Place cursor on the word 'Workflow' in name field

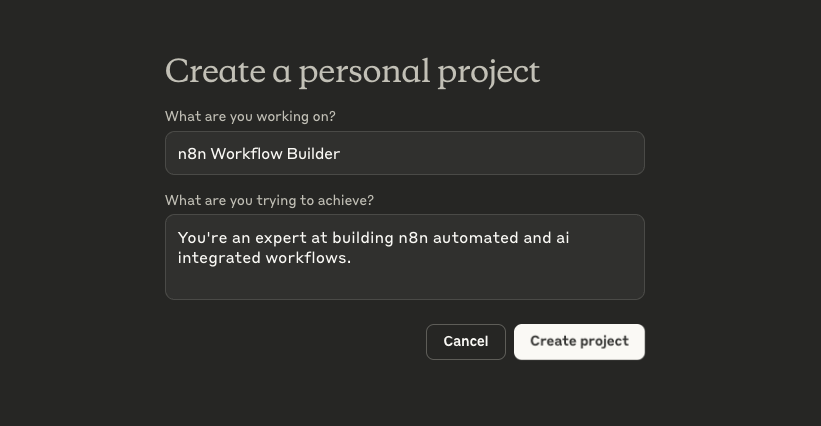[246, 154]
